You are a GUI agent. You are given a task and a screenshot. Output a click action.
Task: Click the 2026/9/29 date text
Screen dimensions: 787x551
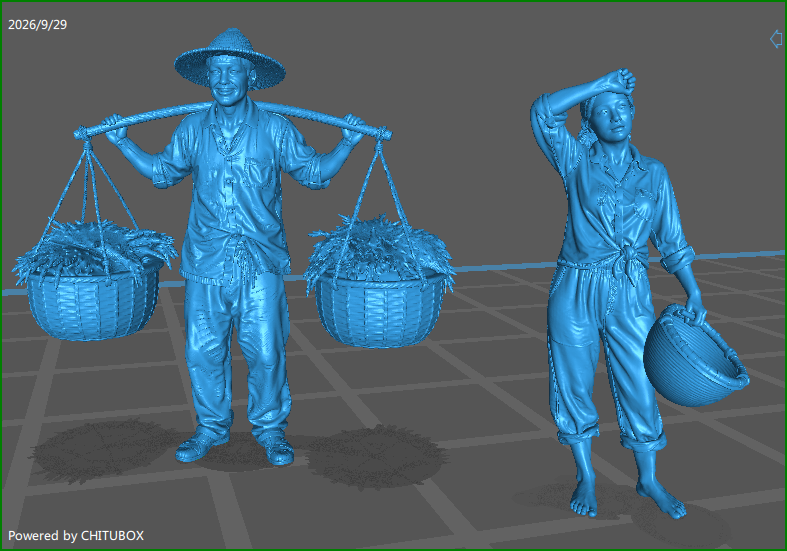38,25
